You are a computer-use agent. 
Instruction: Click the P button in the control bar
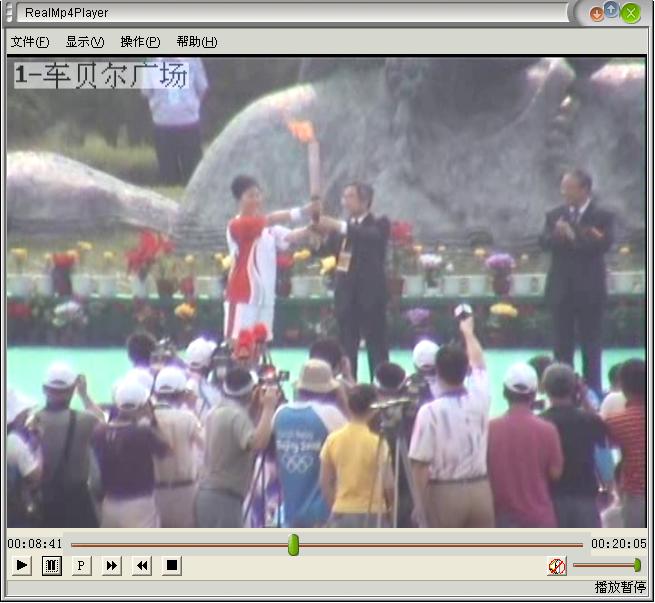(82, 566)
